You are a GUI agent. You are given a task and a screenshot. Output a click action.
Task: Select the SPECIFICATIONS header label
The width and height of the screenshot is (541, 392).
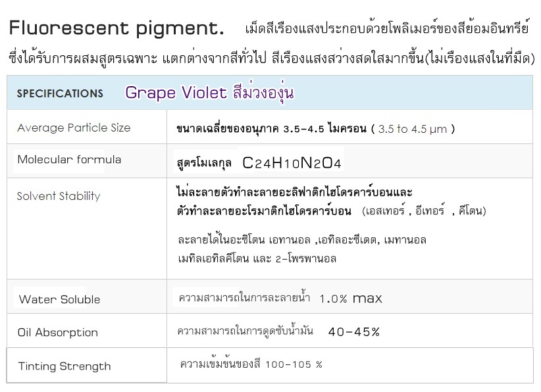(x=60, y=93)
